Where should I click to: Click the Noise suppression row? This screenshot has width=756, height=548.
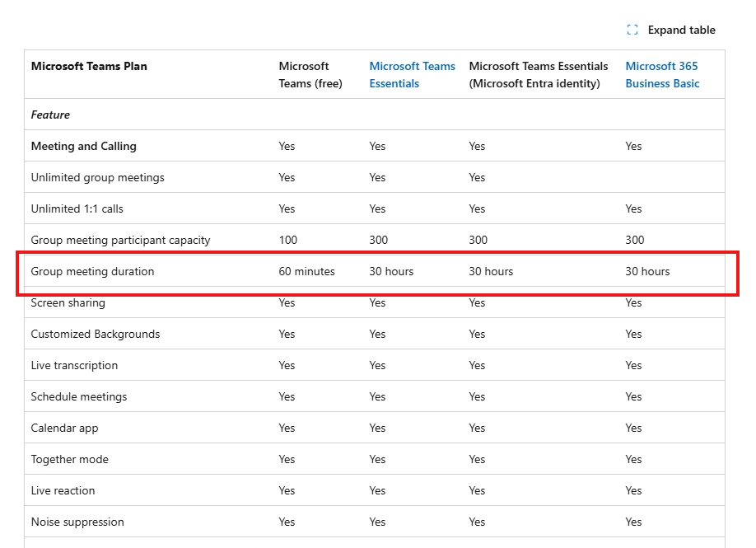77,522
